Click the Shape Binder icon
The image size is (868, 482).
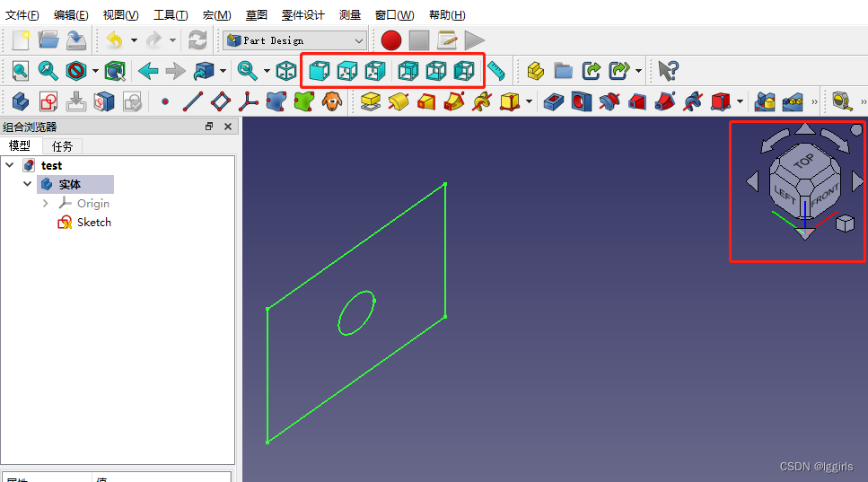pyautogui.click(x=276, y=101)
